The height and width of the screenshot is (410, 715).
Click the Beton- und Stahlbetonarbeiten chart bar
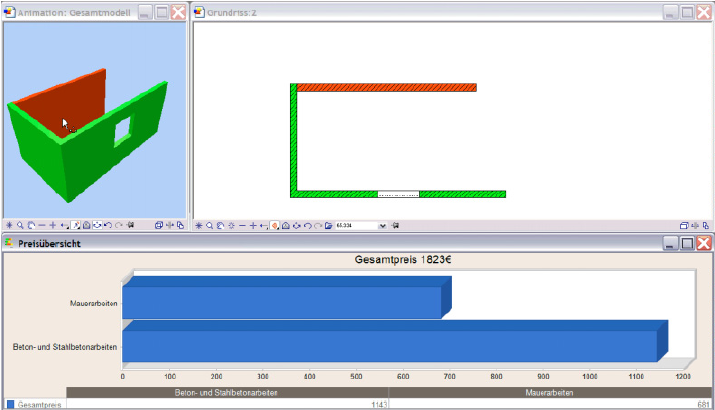pyautogui.click(x=389, y=345)
